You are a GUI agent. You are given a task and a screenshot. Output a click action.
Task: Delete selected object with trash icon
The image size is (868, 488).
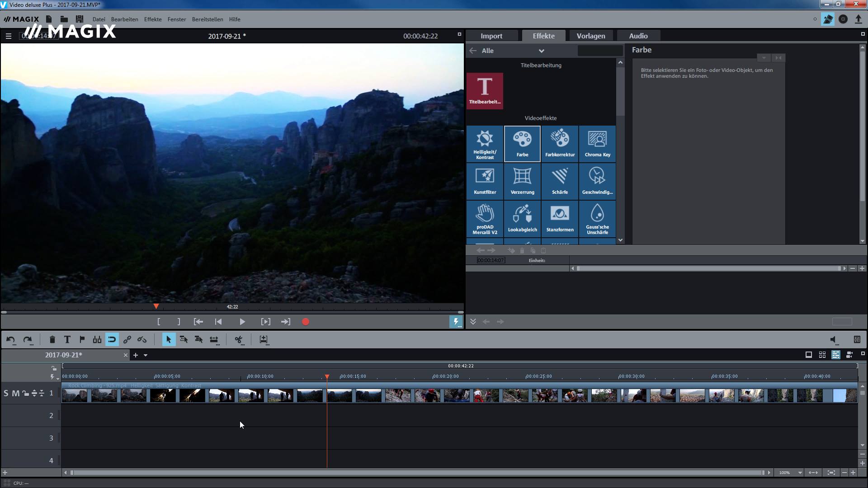(52, 339)
